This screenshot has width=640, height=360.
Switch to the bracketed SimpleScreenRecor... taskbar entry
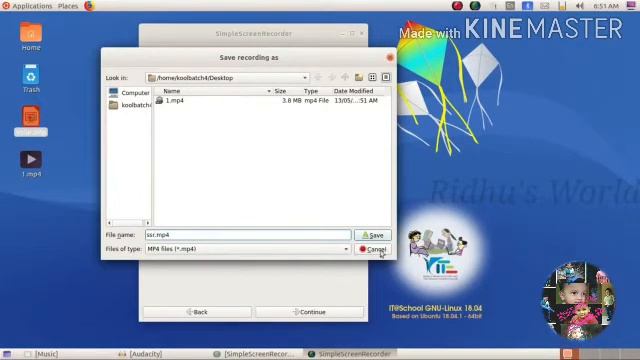254,354
